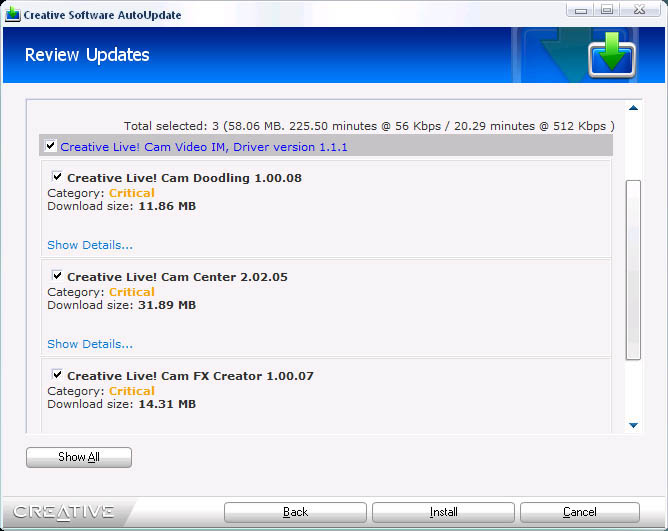The height and width of the screenshot is (531, 668).
Task: Click 'Download size: 11.86 MB' text
Action: pos(121,206)
